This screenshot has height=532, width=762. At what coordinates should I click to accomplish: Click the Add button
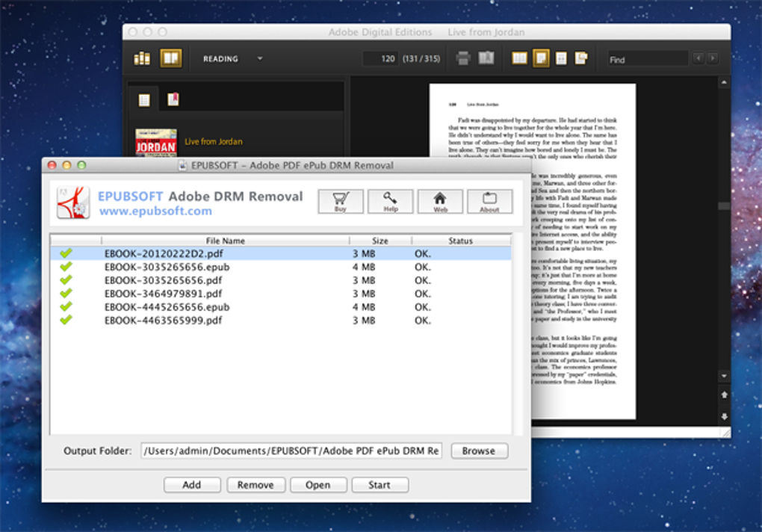[x=192, y=485]
